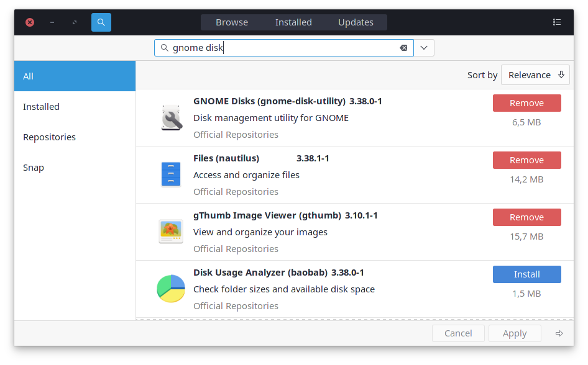Install Disk Usage Analyzer baobab
This screenshot has height=365, width=588.
[x=526, y=274]
